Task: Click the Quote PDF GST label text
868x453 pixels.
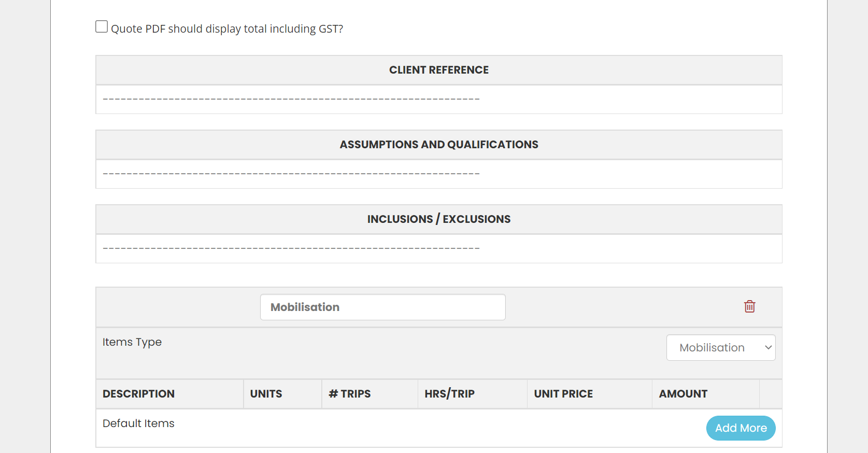Action: [227, 29]
